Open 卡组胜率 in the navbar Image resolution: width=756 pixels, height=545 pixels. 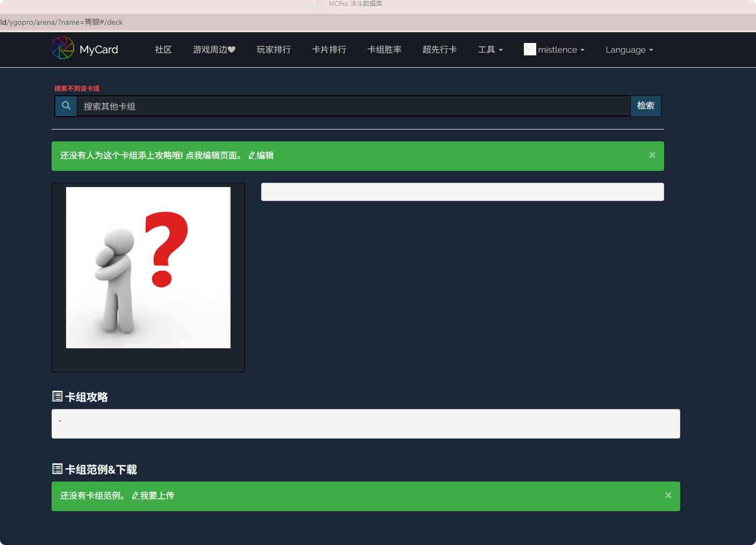tap(384, 49)
